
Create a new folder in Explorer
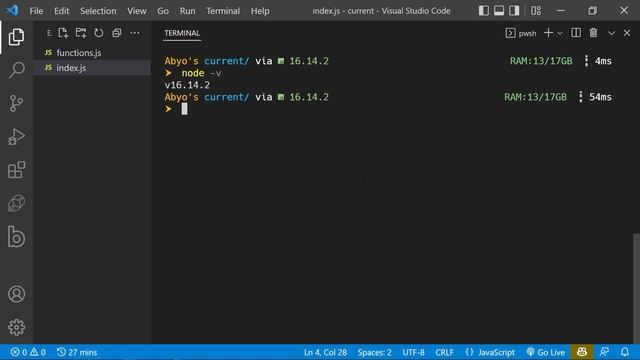[81, 33]
